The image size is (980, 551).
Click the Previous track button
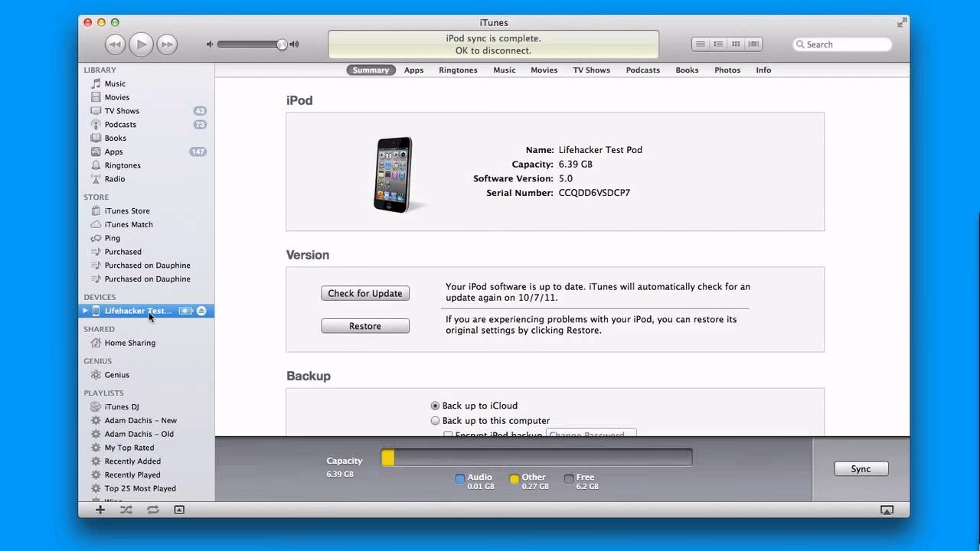pyautogui.click(x=115, y=44)
